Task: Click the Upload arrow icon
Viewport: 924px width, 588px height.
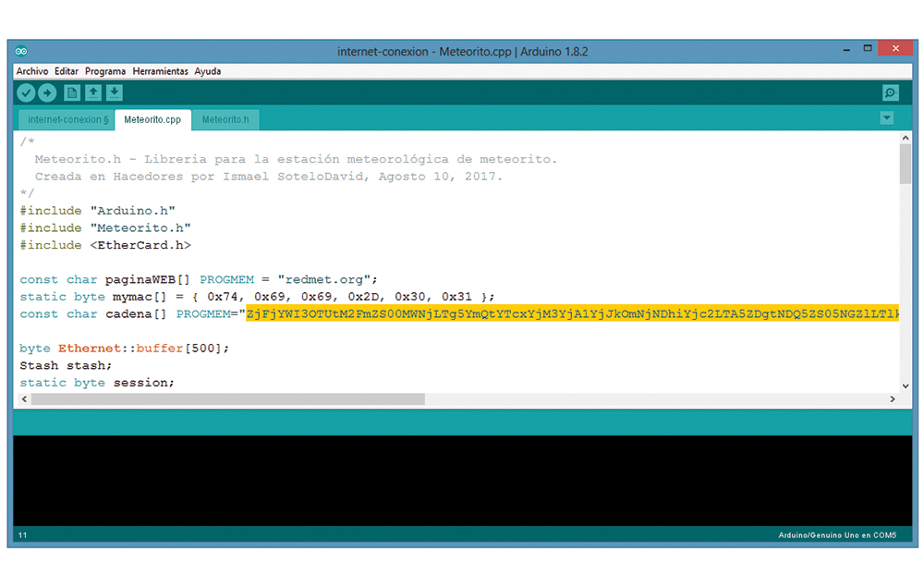Action: coord(47,92)
